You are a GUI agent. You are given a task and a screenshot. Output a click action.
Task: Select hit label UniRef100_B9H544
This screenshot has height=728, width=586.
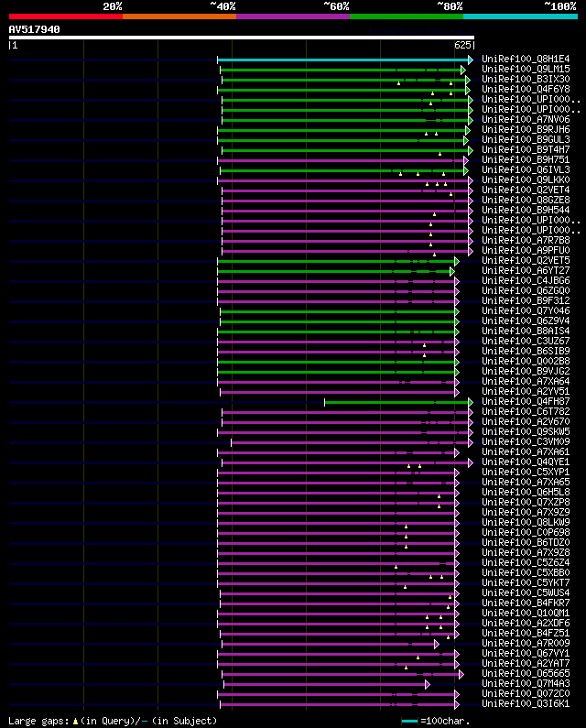point(526,210)
